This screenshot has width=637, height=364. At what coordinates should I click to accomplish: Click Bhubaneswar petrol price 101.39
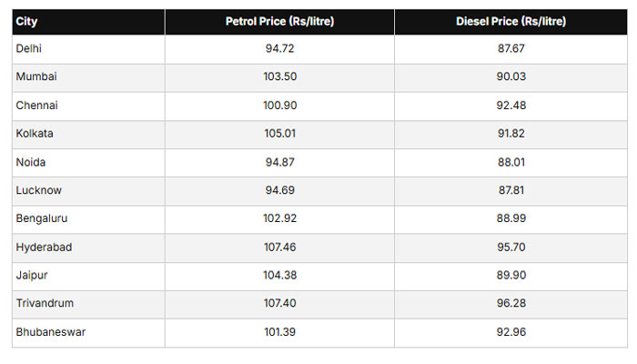tap(279, 332)
